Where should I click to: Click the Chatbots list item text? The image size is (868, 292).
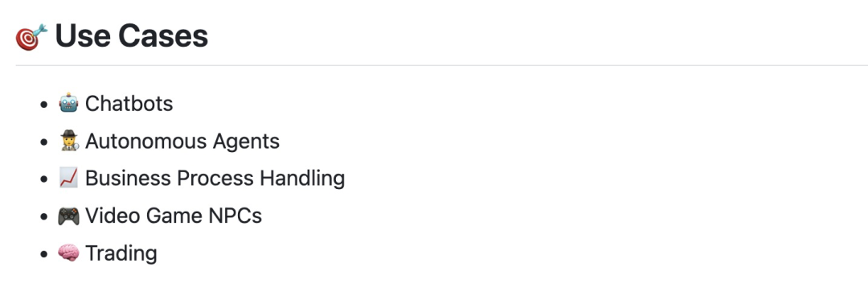tap(129, 104)
